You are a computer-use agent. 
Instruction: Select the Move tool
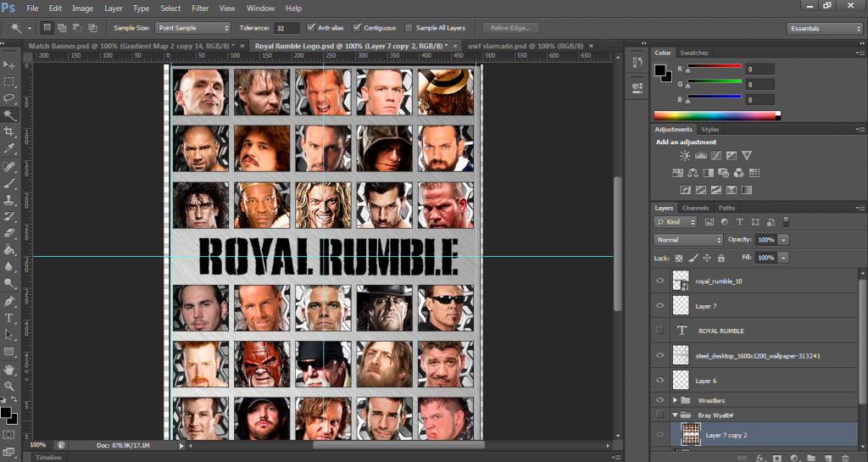8,64
